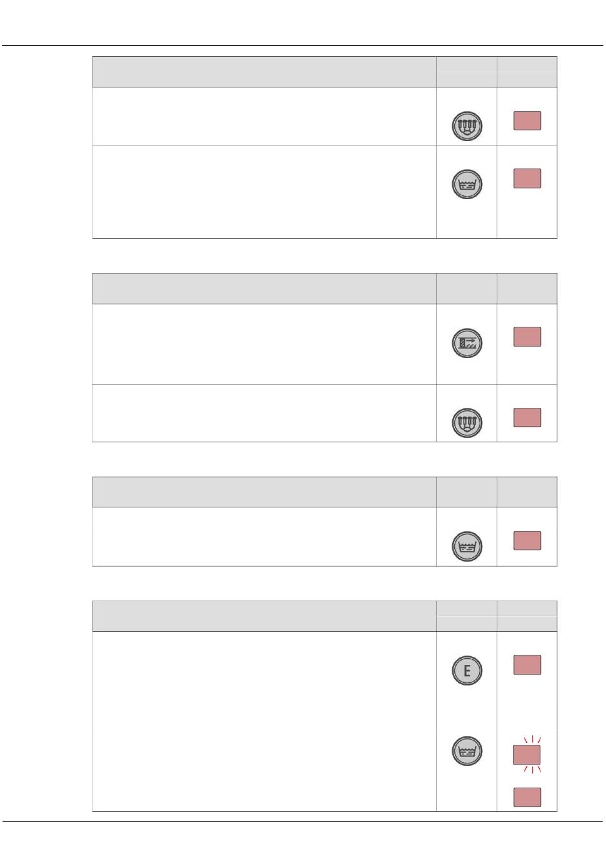Click the drain arrow icon in second table
Viewport: 606px width, 868px height.
point(467,343)
